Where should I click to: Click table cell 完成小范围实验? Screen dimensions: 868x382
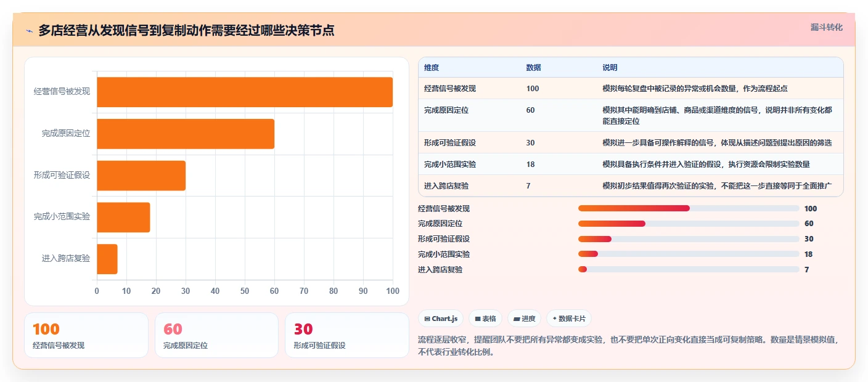(450, 165)
